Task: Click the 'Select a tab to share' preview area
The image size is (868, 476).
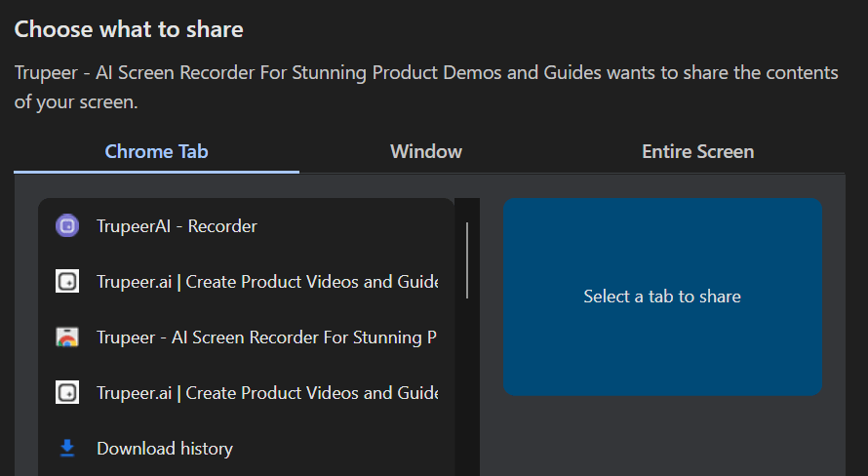Action: pos(662,297)
